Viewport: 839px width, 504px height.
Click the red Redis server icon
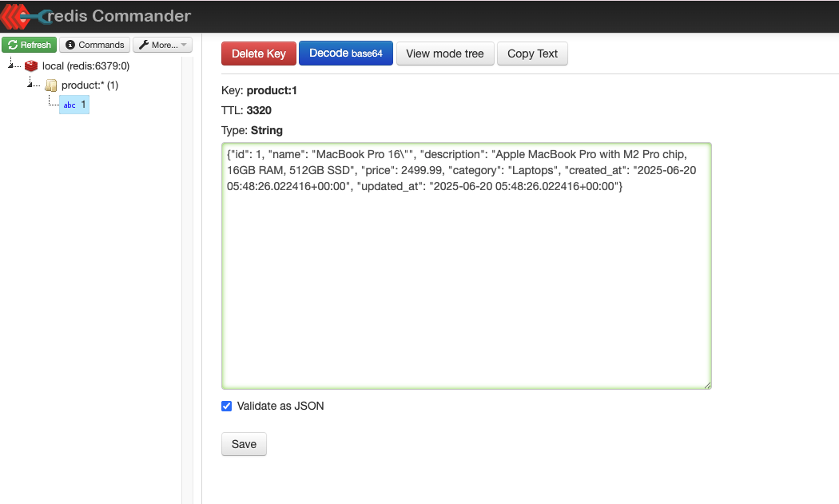pyautogui.click(x=31, y=65)
